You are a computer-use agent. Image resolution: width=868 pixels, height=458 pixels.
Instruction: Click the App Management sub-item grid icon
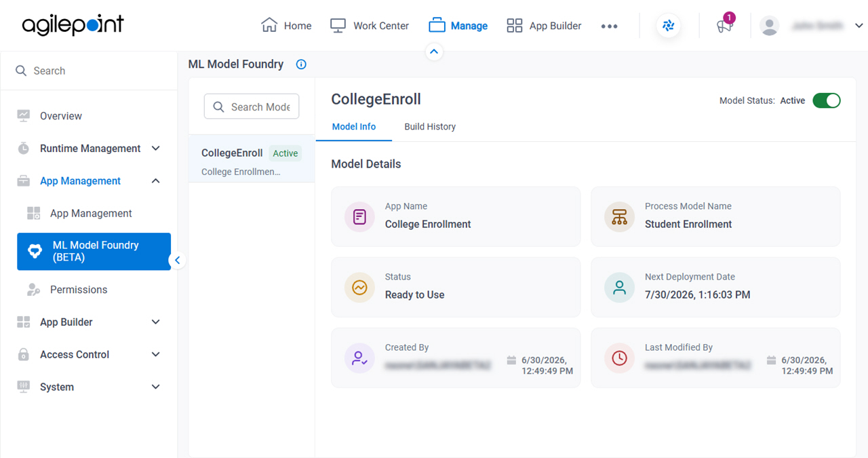(x=33, y=213)
